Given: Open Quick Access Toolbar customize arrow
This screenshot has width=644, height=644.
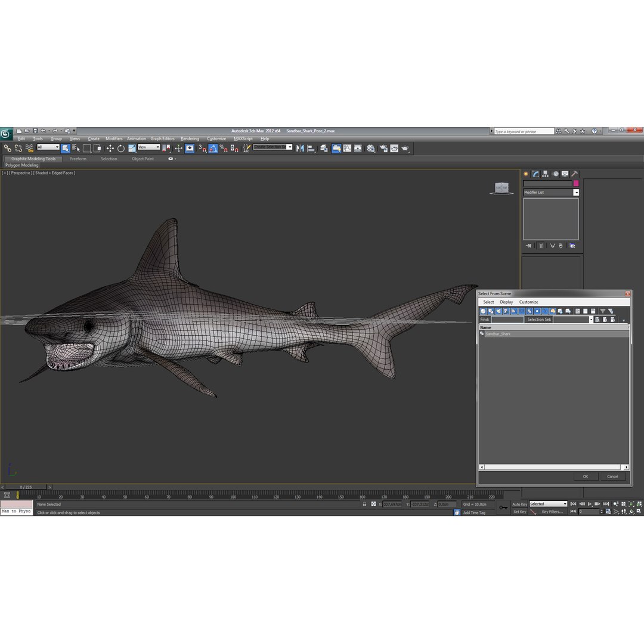Looking at the screenshot, I should tap(74, 131).
